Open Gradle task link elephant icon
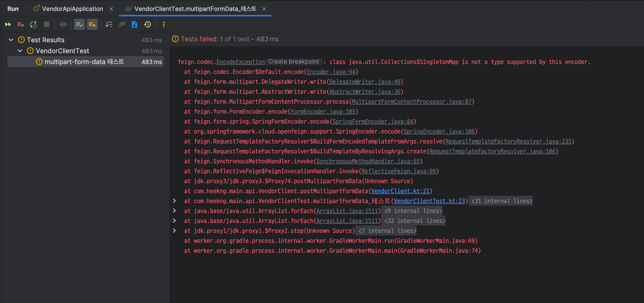This screenshot has height=303, width=644. pyautogui.click(x=122, y=25)
